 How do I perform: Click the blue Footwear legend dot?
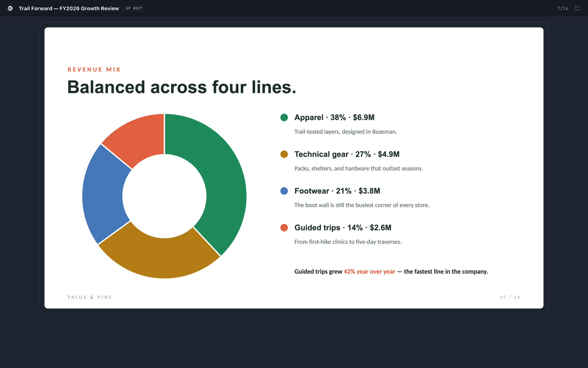tap(284, 191)
